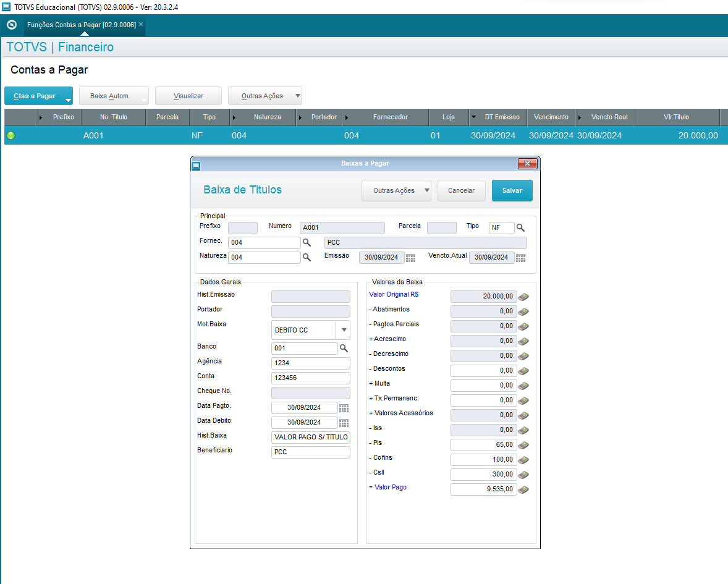Expand the Mot.Baixa DEBITO CC dropdown
The image size is (728, 584).
344,330
